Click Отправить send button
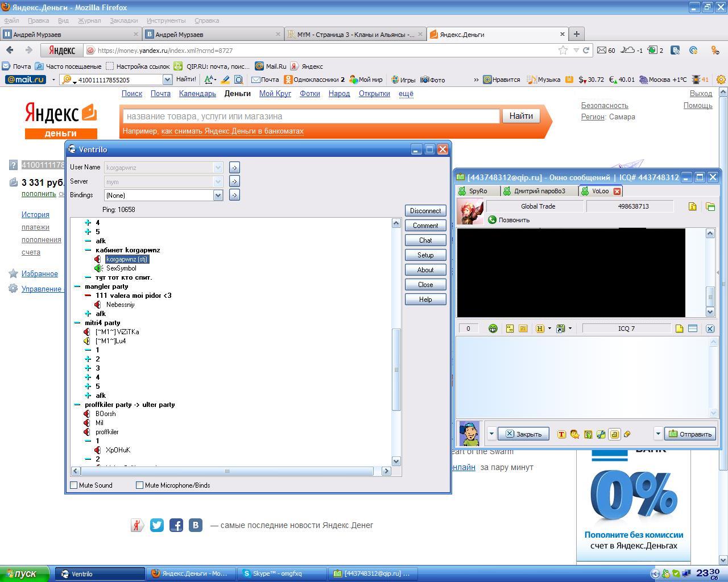The image size is (728, 582). pos(690,434)
